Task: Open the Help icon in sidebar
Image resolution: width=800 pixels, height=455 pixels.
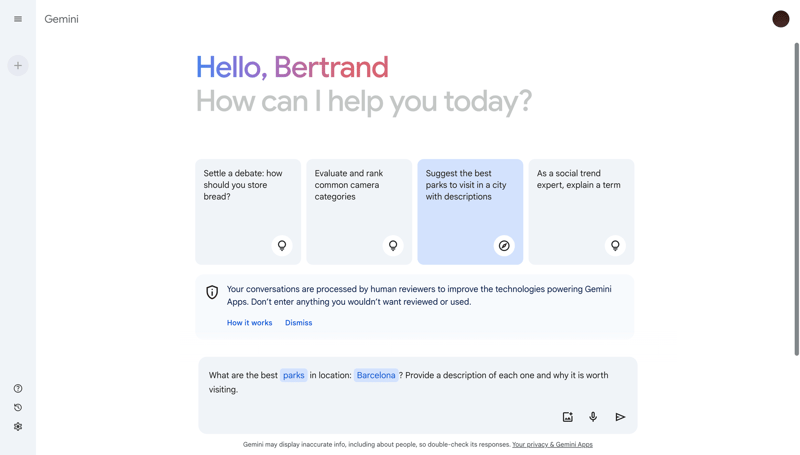Action: point(18,389)
